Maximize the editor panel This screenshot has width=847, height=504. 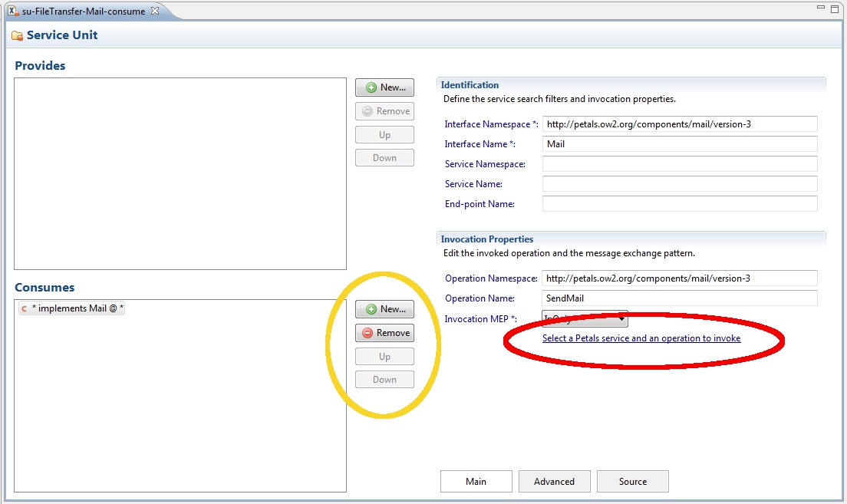tap(835, 9)
